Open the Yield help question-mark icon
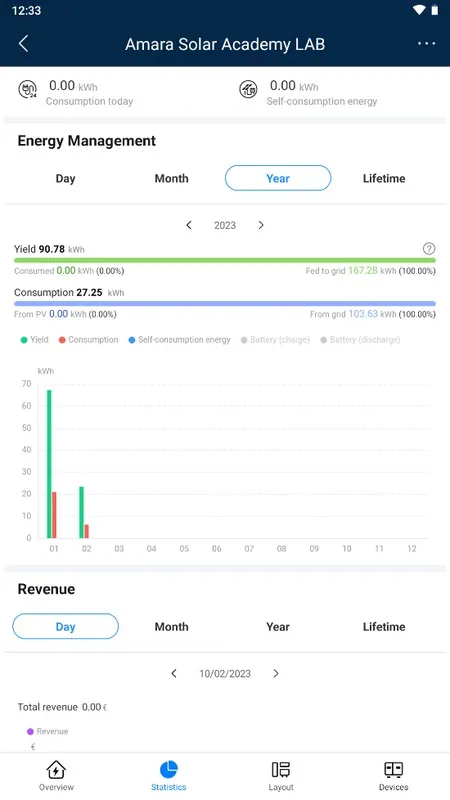Screen dimensions: 450x800 (x=429, y=248)
